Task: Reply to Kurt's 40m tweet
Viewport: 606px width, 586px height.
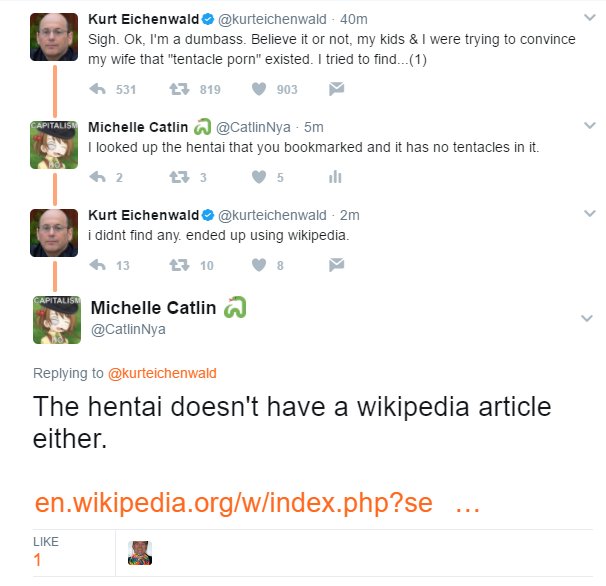Action: pos(97,89)
